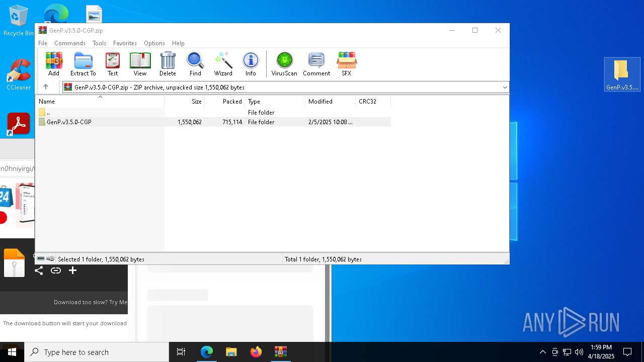Open CCleaner desktop shortcut
This screenshot has width=644, height=362.
[18, 75]
